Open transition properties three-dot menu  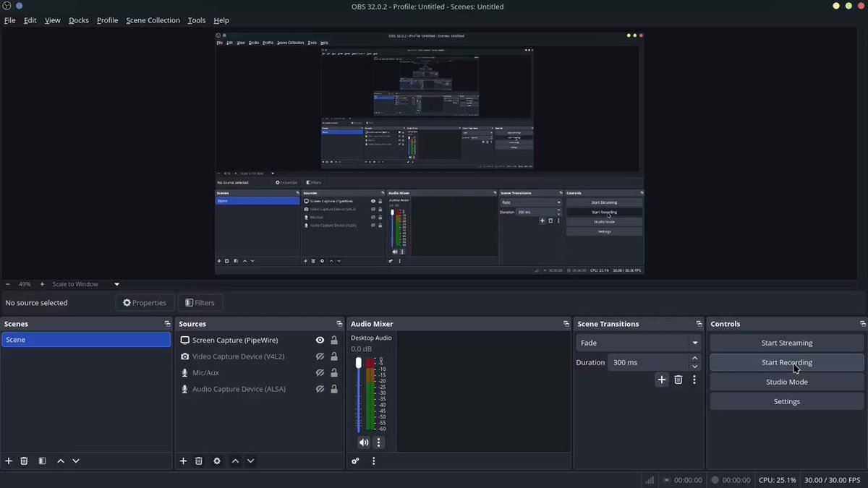pos(694,380)
